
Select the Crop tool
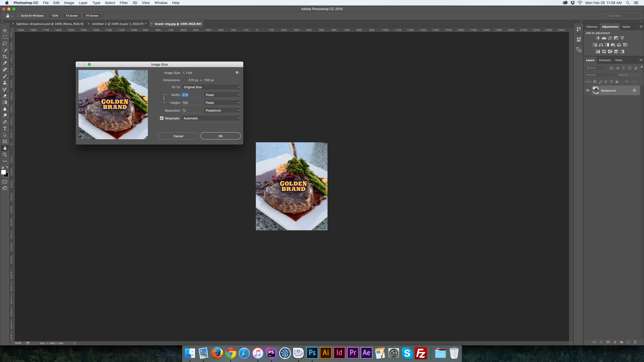[5, 56]
